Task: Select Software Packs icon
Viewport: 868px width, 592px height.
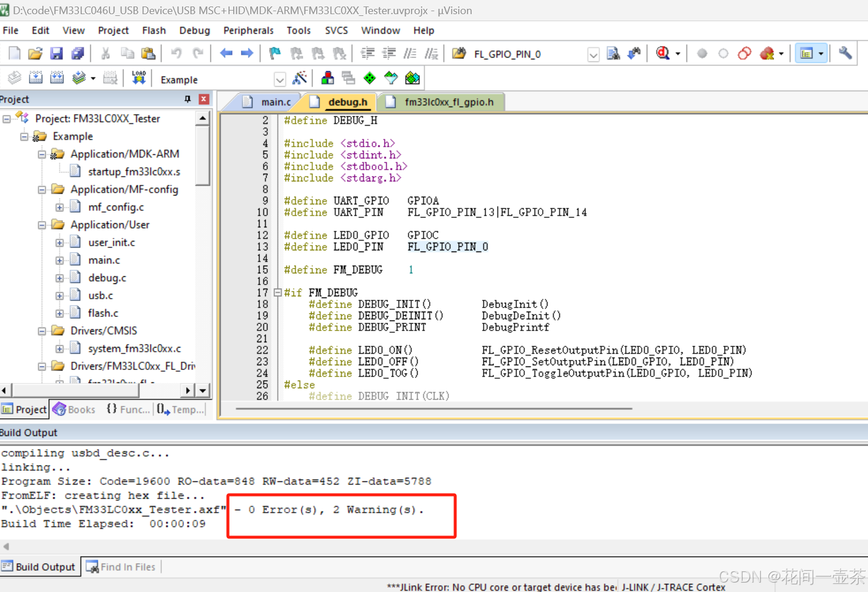Action: click(x=391, y=78)
